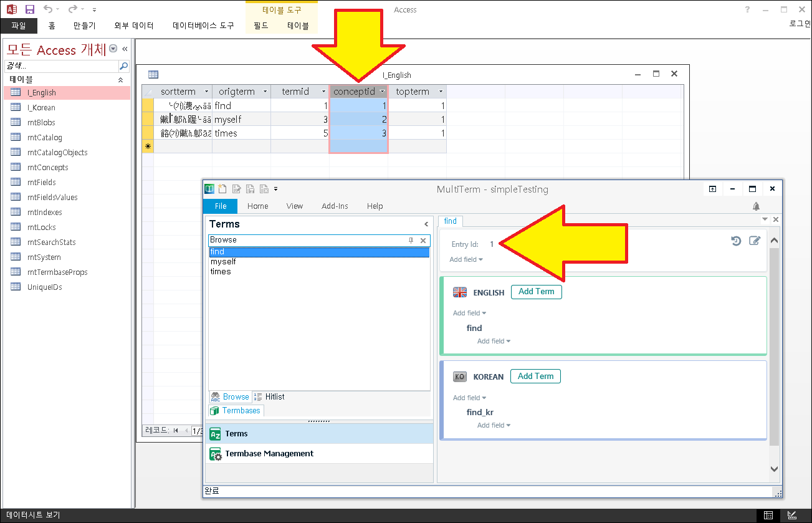Open the navigation pane category dropdown arrow

(x=113, y=49)
